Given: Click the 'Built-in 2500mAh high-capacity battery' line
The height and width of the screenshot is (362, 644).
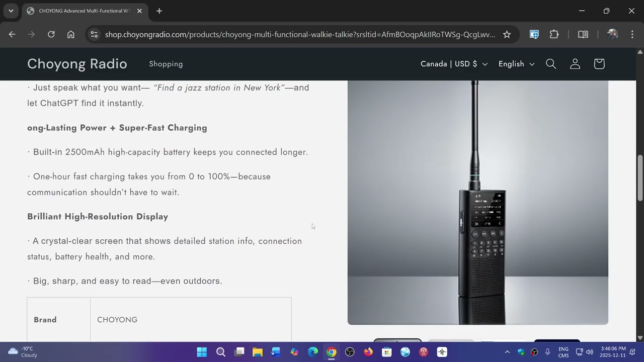Looking at the screenshot, I should point(168,152).
